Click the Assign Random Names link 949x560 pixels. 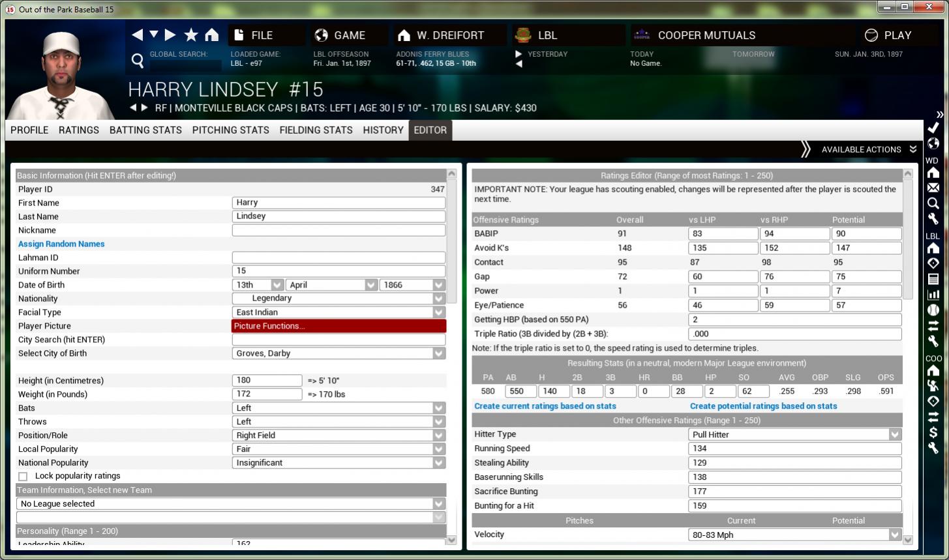(61, 244)
